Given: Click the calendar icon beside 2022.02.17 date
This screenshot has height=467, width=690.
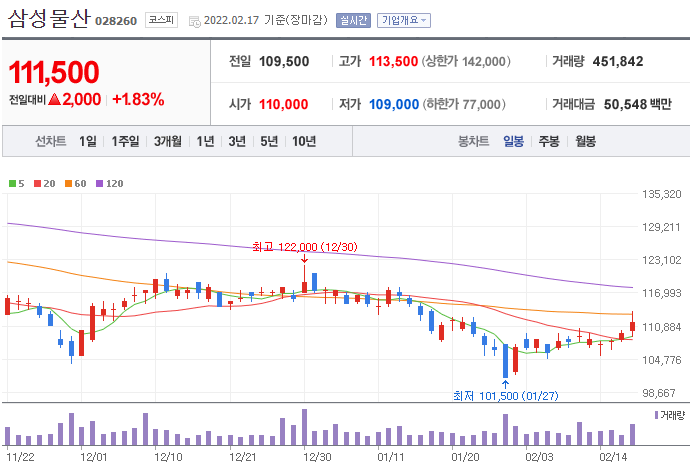Looking at the screenshot, I should pyautogui.click(x=195, y=21).
